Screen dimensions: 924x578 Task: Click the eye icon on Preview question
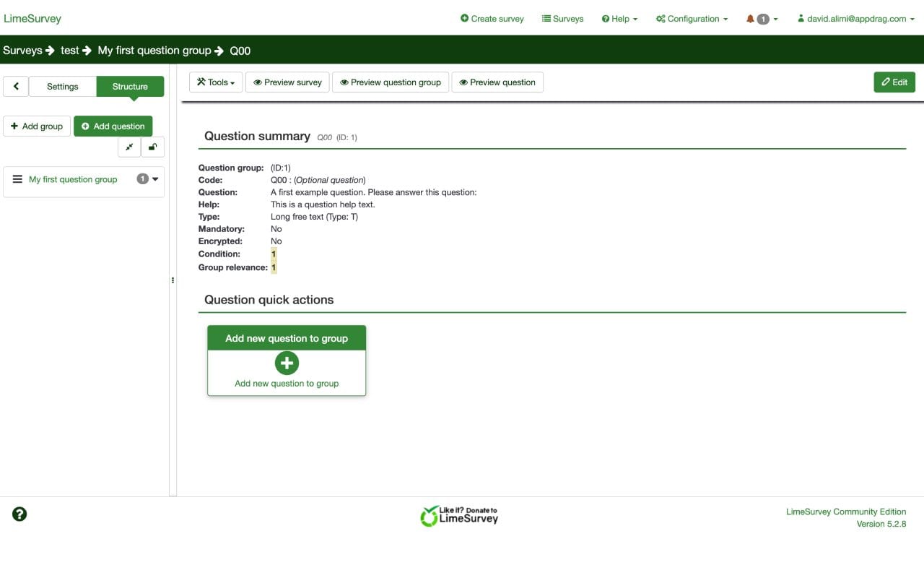coord(463,82)
